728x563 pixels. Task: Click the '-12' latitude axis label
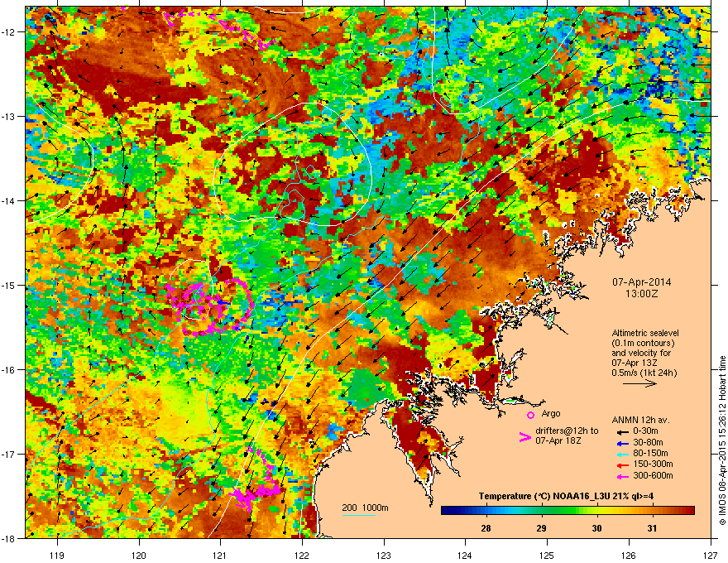8,31
